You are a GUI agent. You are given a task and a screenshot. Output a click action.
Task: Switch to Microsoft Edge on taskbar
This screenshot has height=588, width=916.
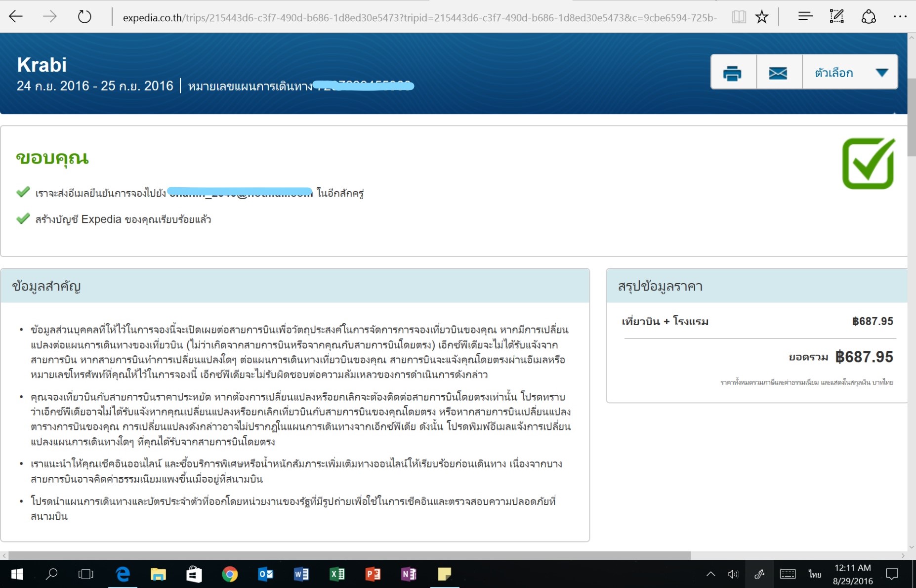(123, 574)
